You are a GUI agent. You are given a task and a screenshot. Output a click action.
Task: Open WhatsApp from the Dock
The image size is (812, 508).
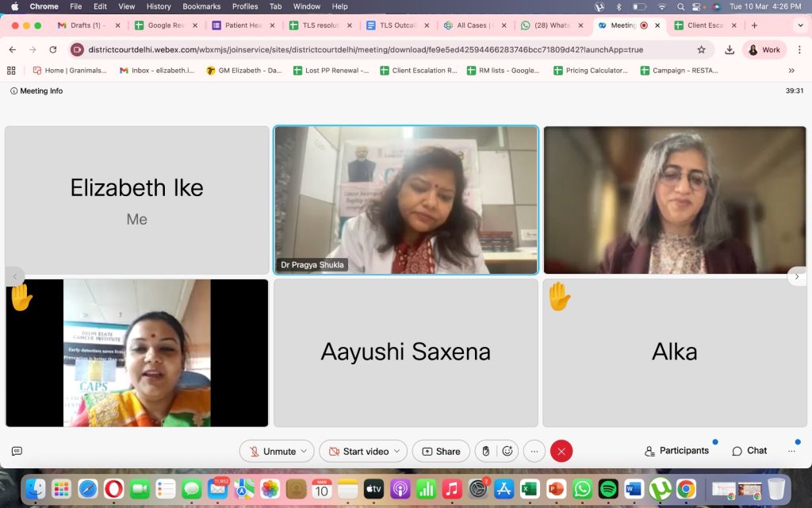pos(583,489)
